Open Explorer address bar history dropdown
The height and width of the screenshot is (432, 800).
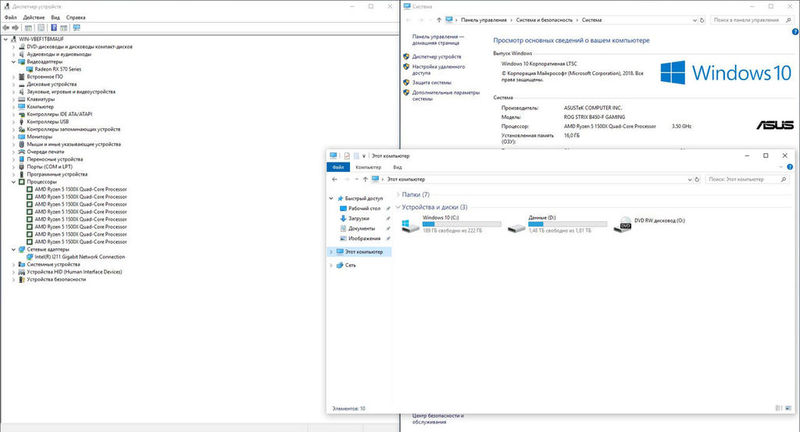[689, 180]
